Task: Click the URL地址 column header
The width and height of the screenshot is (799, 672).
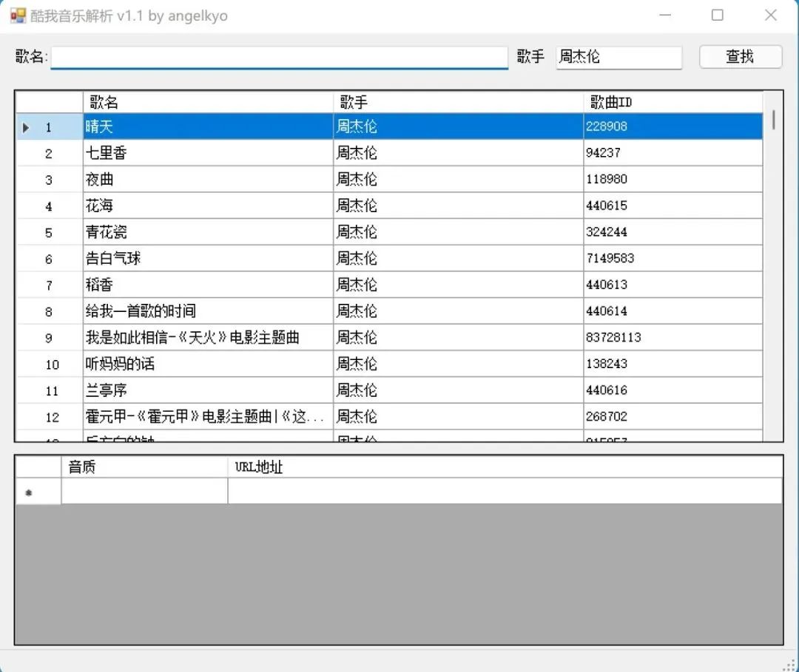Action: coord(503,467)
